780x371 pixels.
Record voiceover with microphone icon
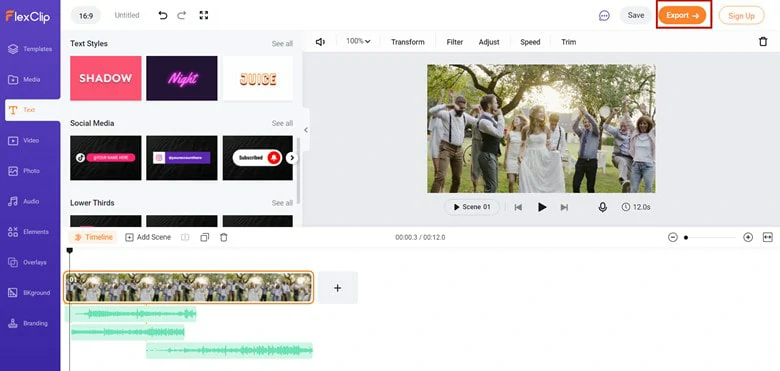tap(602, 207)
